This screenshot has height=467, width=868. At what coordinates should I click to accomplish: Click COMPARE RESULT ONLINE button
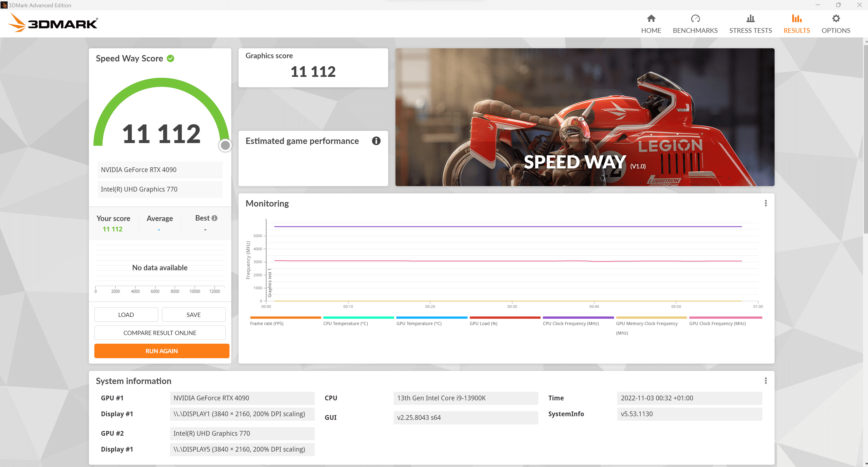click(x=160, y=333)
